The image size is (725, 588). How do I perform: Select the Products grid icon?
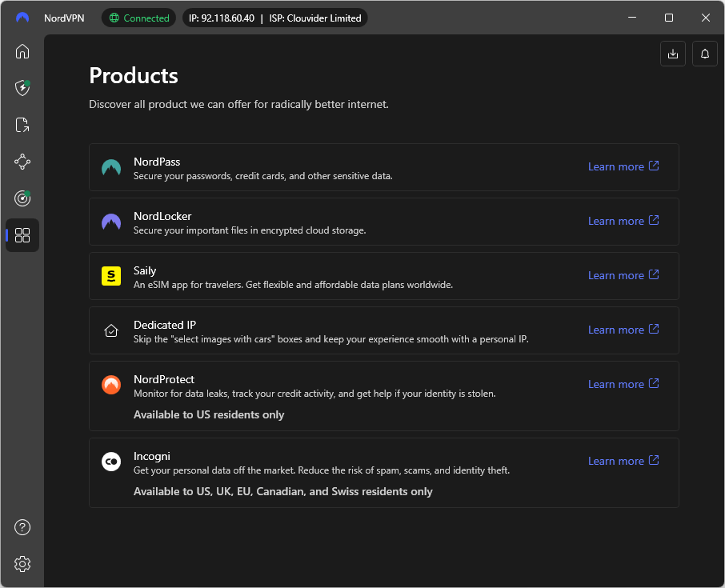pyautogui.click(x=22, y=235)
